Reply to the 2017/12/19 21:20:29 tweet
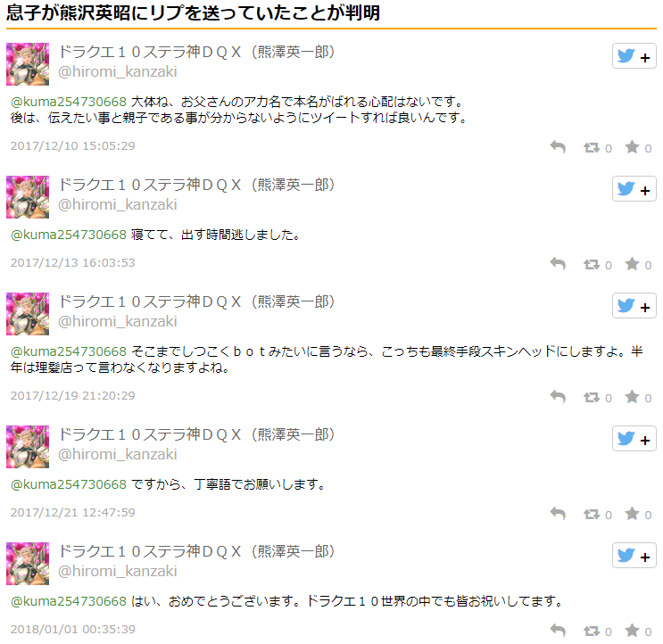The image size is (663, 644). (x=558, y=397)
